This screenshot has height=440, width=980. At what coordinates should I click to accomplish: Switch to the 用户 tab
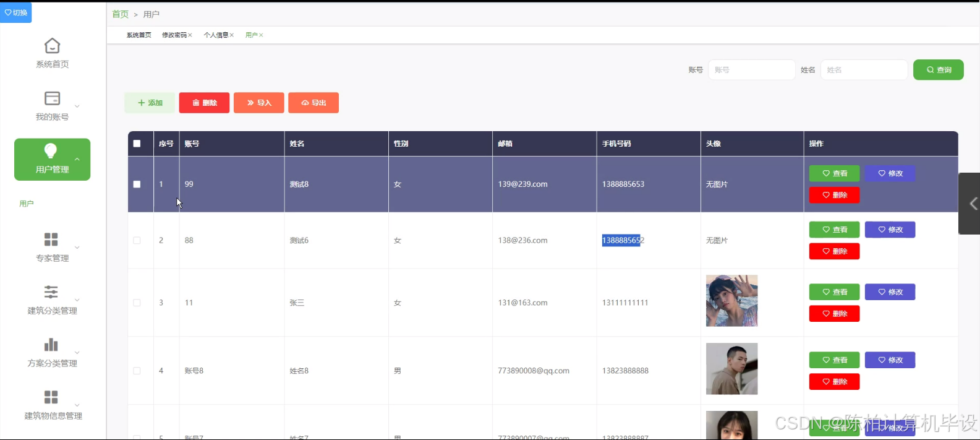click(x=251, y=35)
